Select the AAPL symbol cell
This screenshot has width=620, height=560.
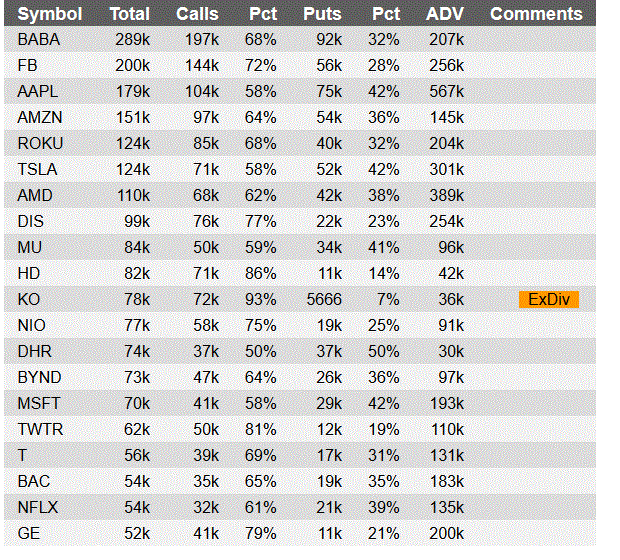[38, 92]
